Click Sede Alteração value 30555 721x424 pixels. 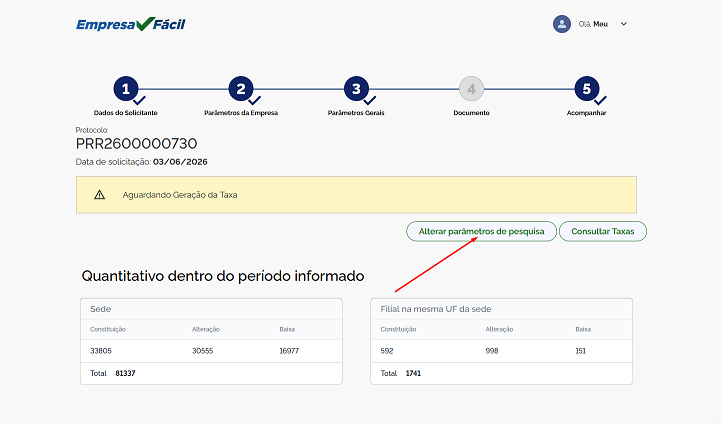click(x=202, y=351)
